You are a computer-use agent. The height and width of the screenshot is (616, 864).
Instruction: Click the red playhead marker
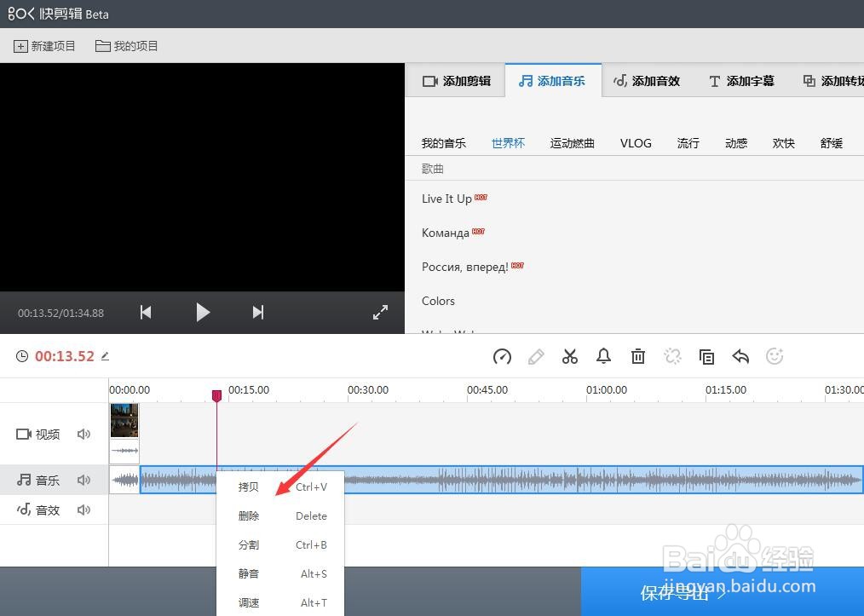(x=216, y=395)
